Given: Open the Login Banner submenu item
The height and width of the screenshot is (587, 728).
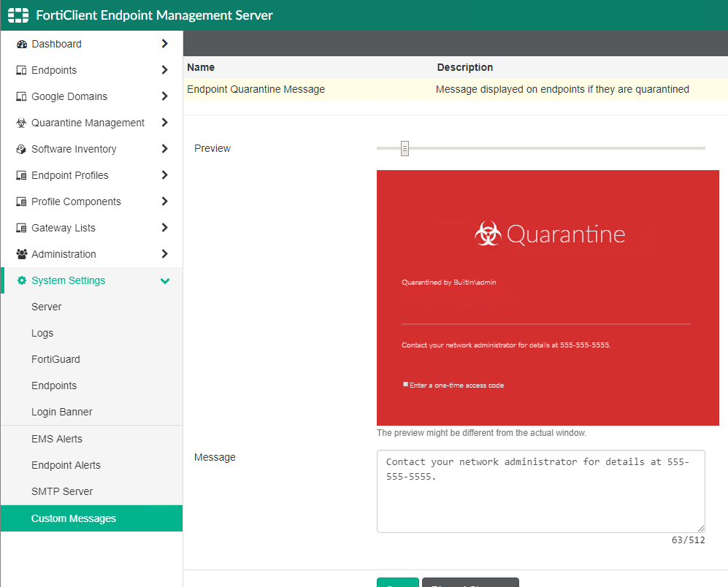Looking at the screenshot, I should pyautogui.click(x=91, y=412).
